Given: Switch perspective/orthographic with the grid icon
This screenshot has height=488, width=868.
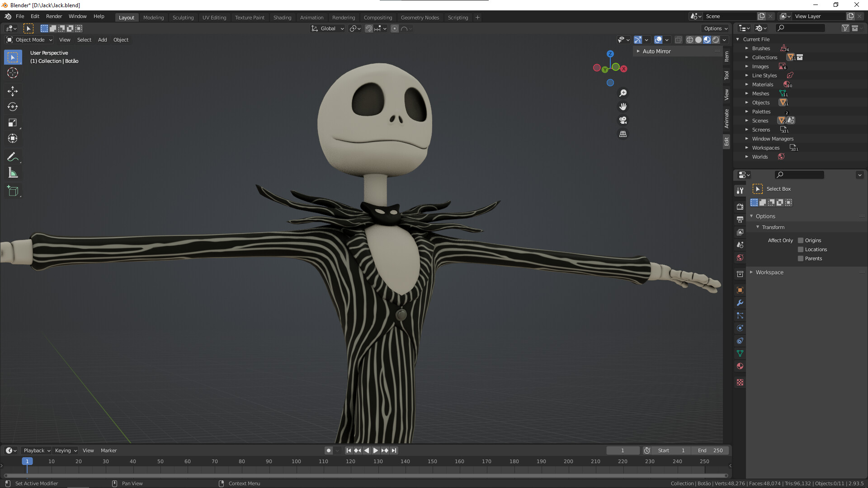Looking at the screenshot, I should coord(623,134).
